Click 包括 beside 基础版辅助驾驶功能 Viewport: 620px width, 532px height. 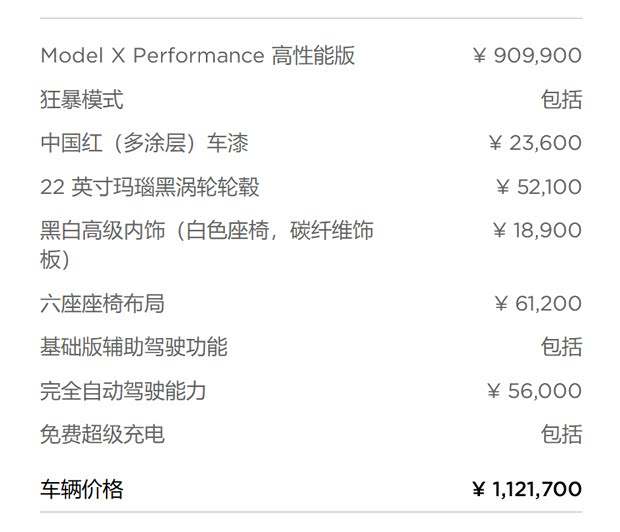[560, 347]
